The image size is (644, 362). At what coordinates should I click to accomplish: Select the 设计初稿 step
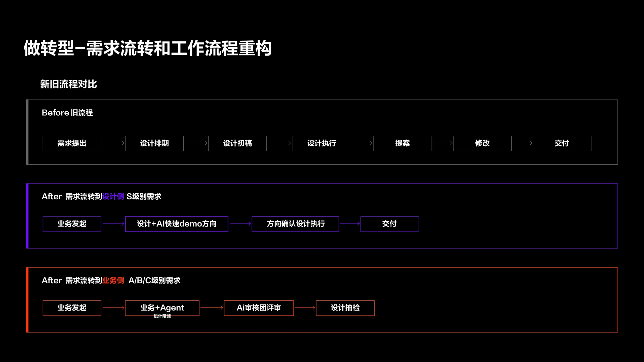[237, 143]
